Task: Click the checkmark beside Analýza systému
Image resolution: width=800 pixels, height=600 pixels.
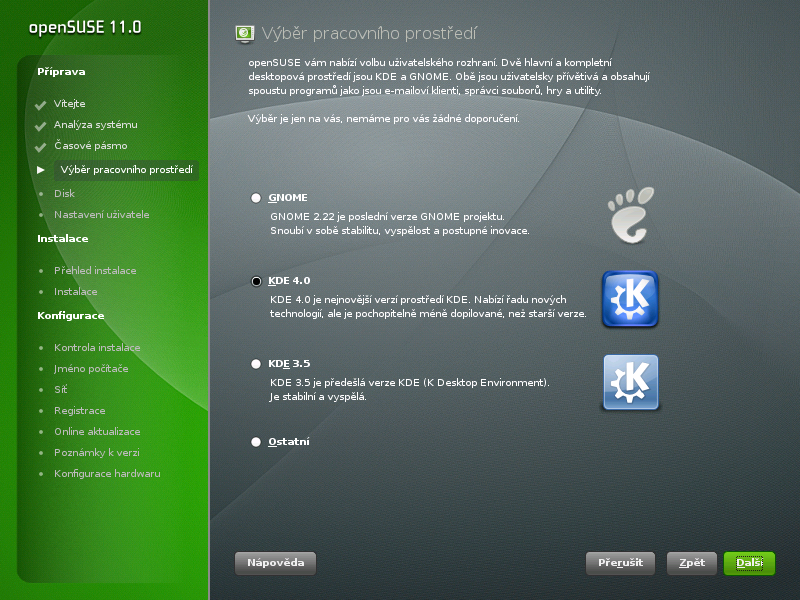Action: [41, 126]
